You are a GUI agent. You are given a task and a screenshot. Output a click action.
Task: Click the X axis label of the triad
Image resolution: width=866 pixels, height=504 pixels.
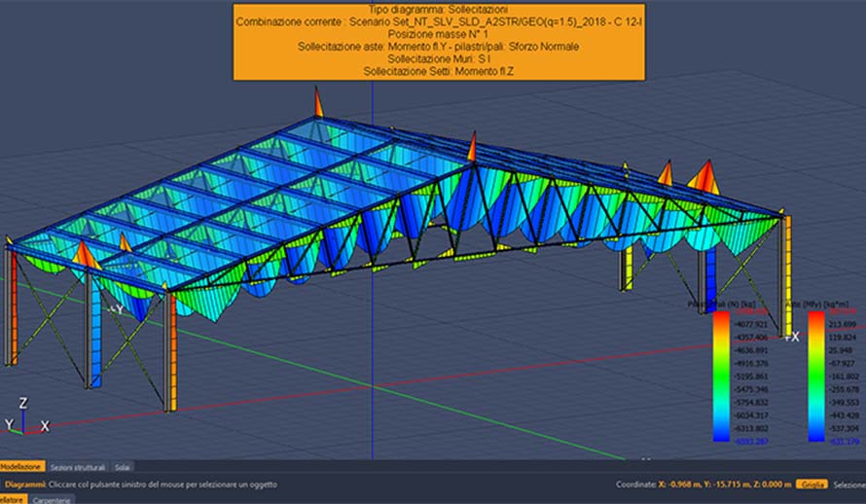pyautogui.click(x=45, y=426)
